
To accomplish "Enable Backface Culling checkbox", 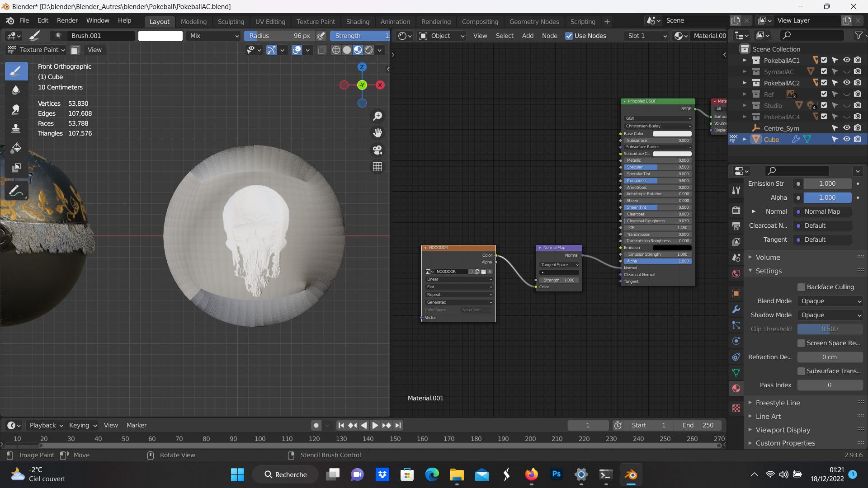I will click(801, 286).
